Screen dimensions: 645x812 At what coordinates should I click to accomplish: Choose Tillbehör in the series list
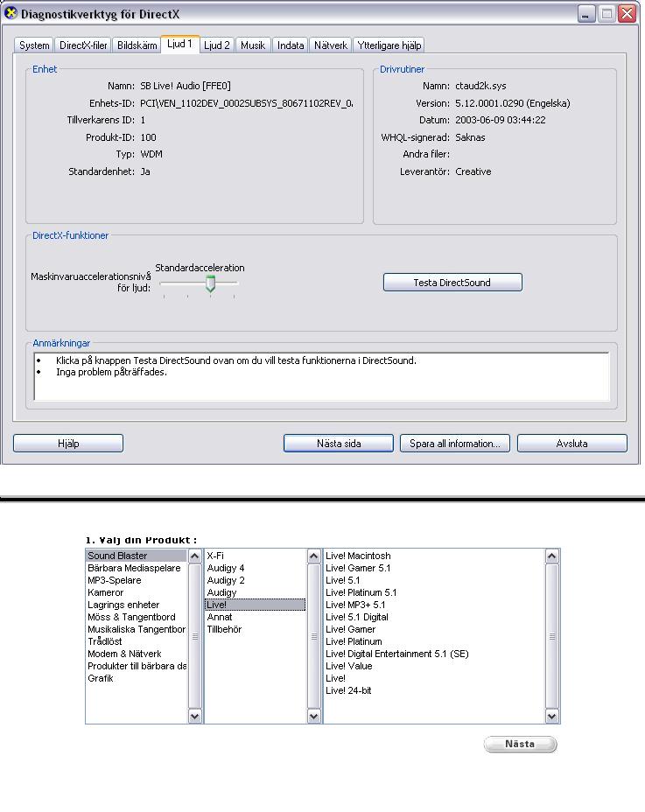tap(256, 629)
